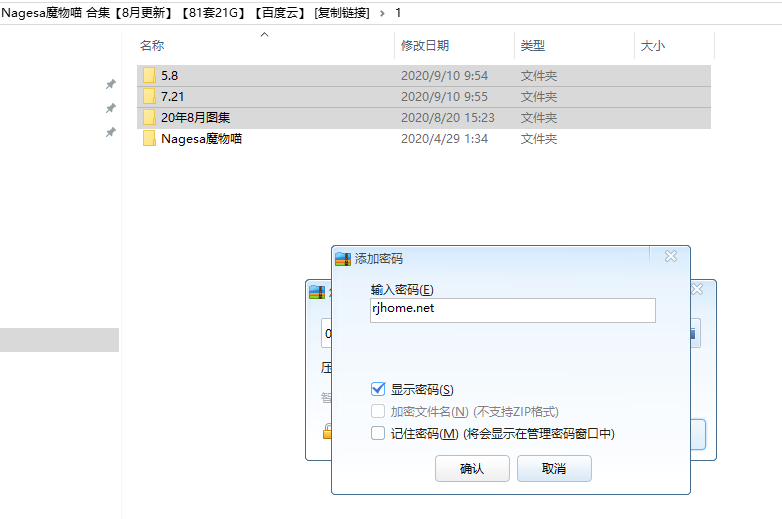Click the breadcrumb chevron before folder 1
Screen dimensions: 782x519
click(x=382, y=13)
